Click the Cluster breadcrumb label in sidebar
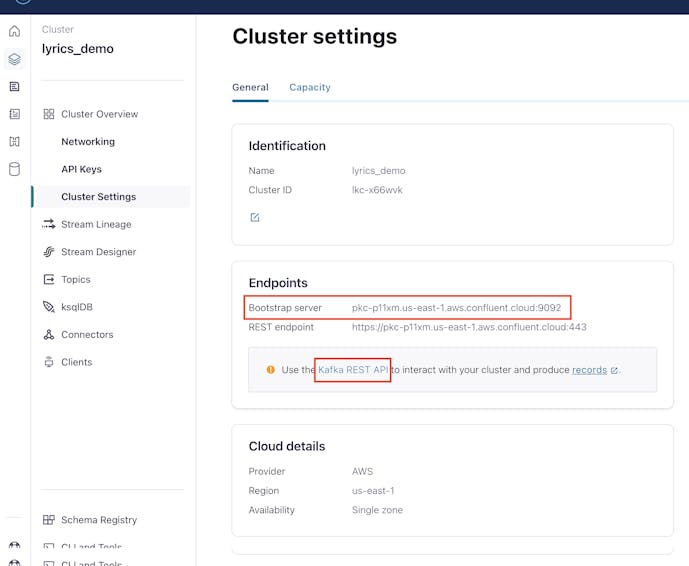This screenshot has width=689, height=566. (x=58, y=29)
